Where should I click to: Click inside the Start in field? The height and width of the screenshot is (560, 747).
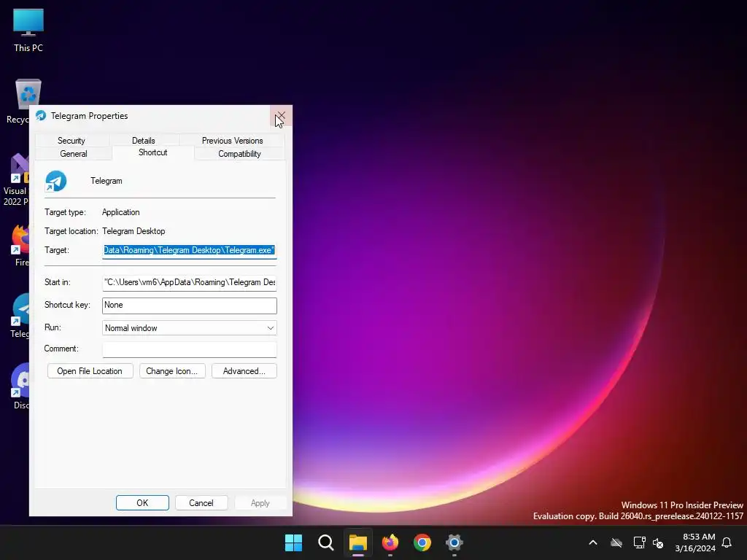click(189, 282)
